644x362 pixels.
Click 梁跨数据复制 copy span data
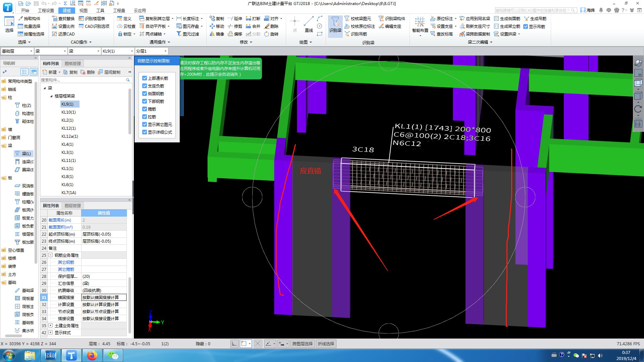(x=475, y=34)
